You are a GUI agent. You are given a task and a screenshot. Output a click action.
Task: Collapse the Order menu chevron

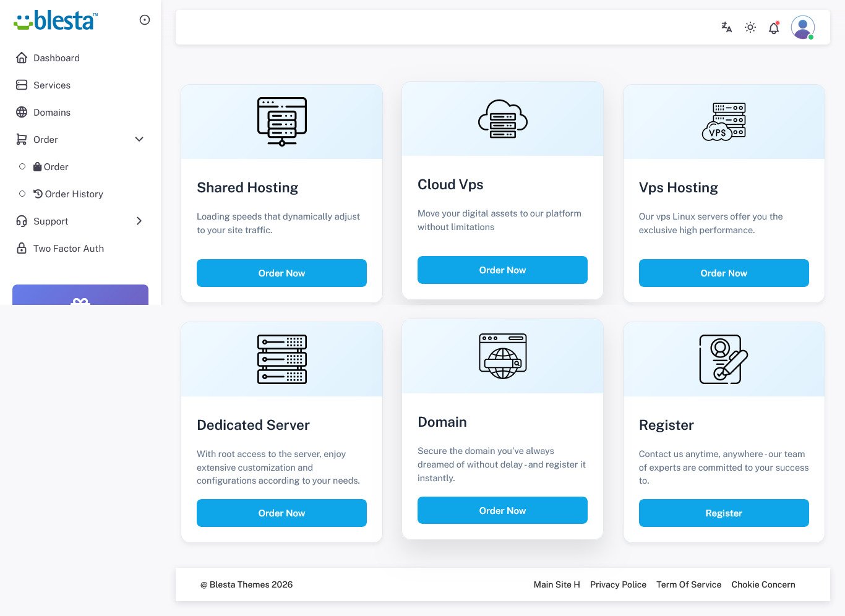139,139
